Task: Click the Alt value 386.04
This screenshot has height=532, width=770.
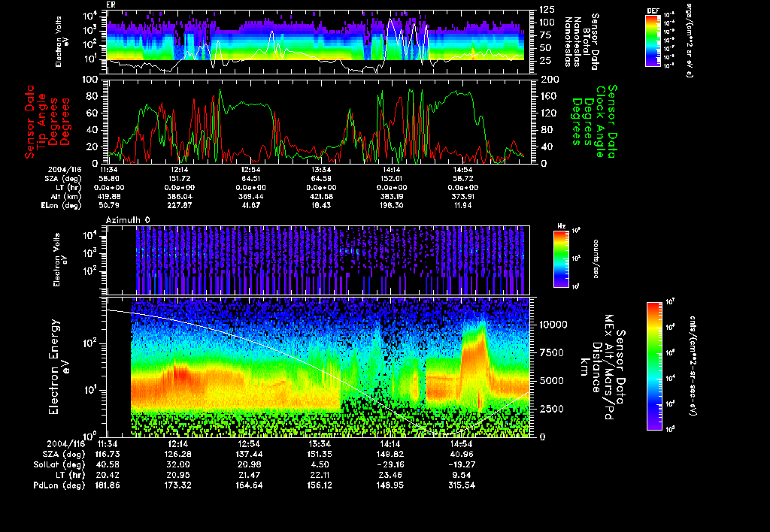Action: (x=179, y=196)
